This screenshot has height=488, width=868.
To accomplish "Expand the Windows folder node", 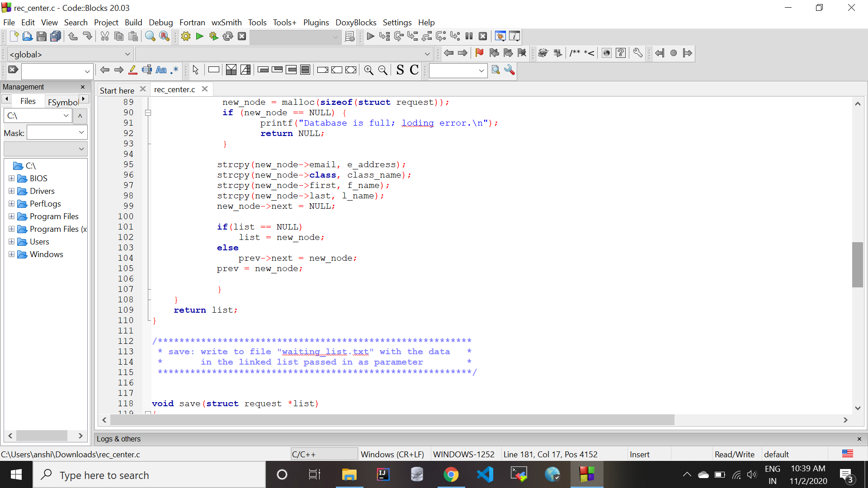I will coord(11,254).
